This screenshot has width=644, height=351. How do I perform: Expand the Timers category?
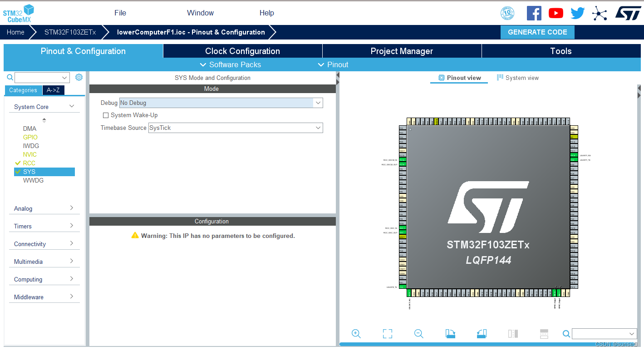[44, 226]
